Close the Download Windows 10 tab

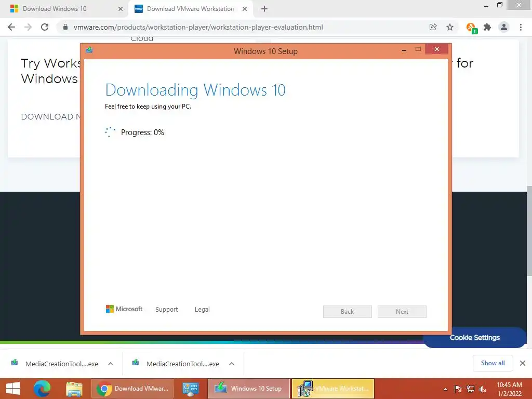click(121, 9)
